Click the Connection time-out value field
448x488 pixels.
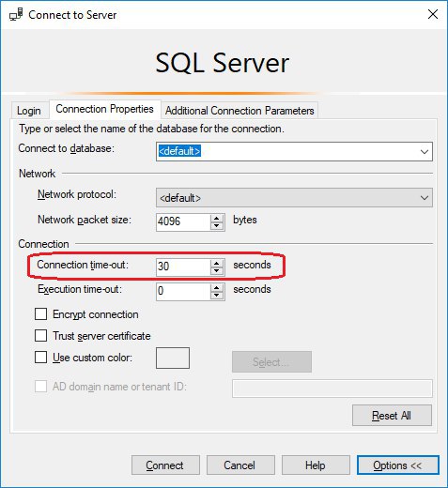183,267
